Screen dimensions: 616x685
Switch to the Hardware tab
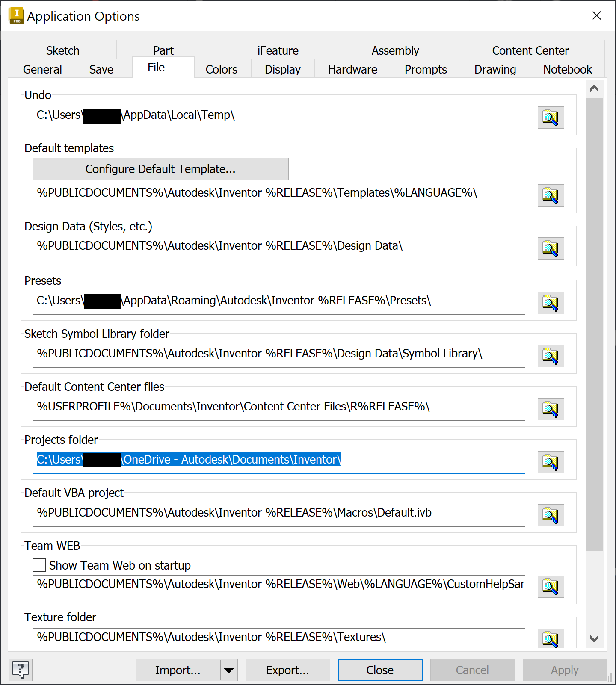coord(353,69)
